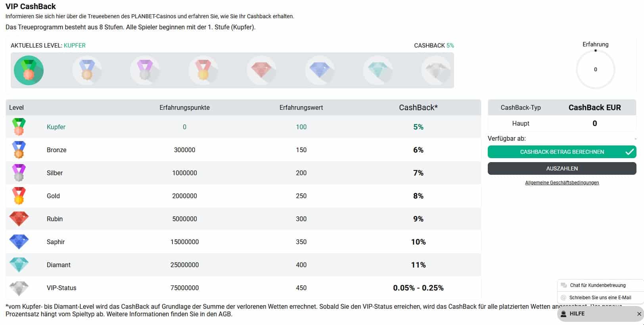Select the Kupfer level name in table
The width and height of the screenshot is (644, 325).
pyautogui.click(x=56, y=127)
